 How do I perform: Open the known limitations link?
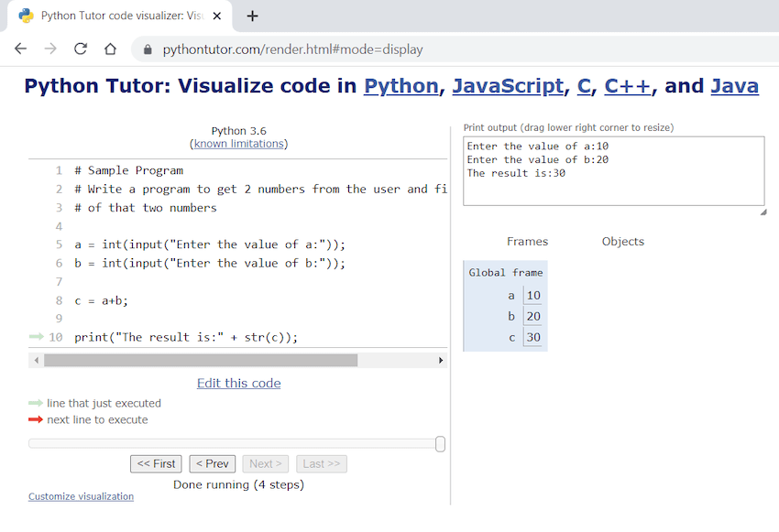(238, 144)
